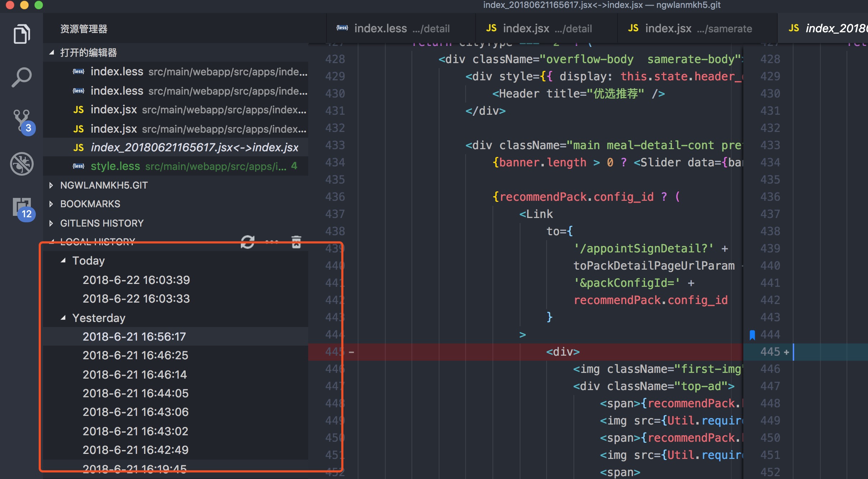868x479 pixels.
Task: Click Local History refresh icon
Action: [248, 242]
